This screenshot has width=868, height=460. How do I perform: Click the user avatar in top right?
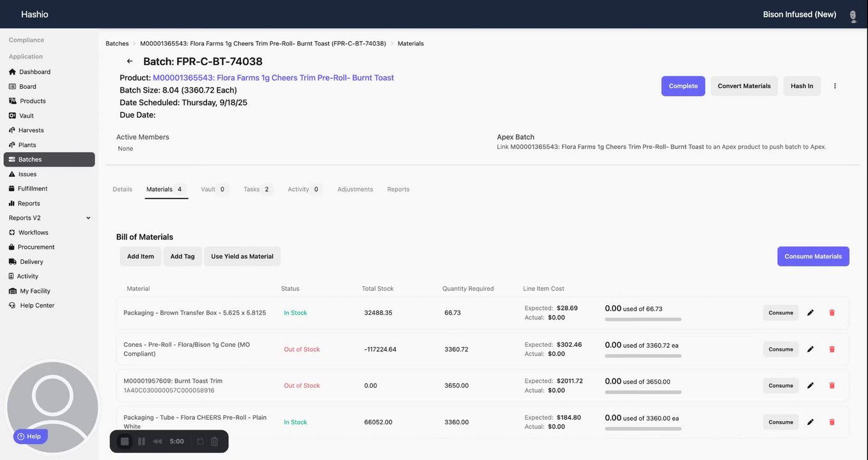pyautogui.click(x=853, y=15)
